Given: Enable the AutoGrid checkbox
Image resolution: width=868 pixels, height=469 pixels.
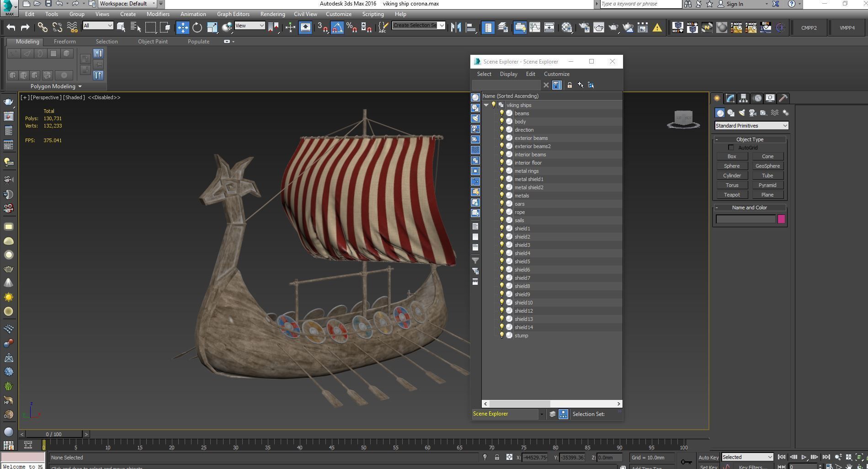Looking at the screenshot, I should [x=731, y=148].
